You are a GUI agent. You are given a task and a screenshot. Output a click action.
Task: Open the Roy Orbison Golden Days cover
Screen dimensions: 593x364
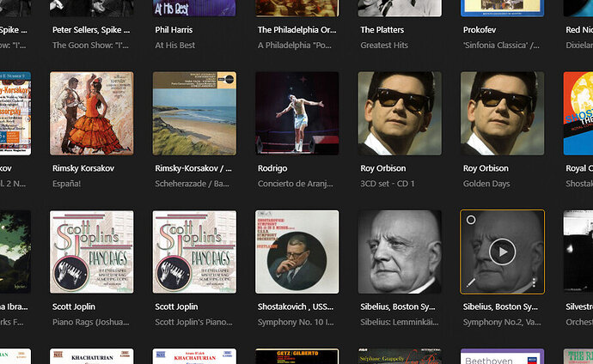pos(503,113)
